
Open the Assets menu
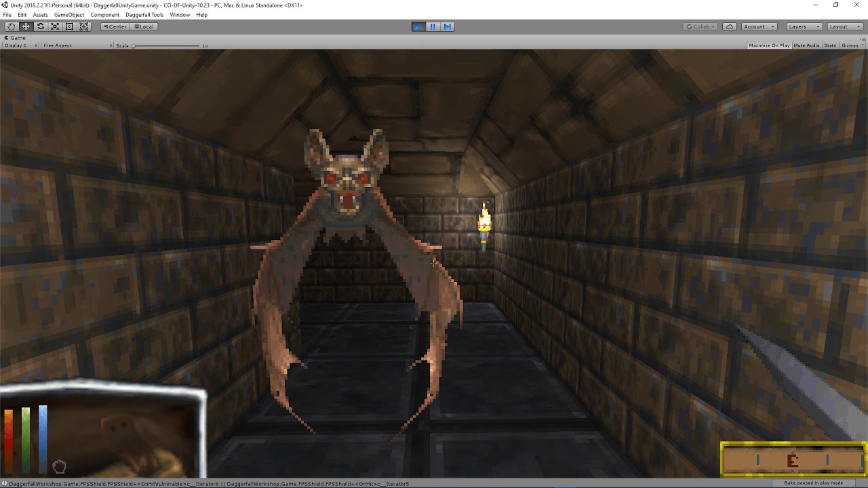[x=41, y=15]
